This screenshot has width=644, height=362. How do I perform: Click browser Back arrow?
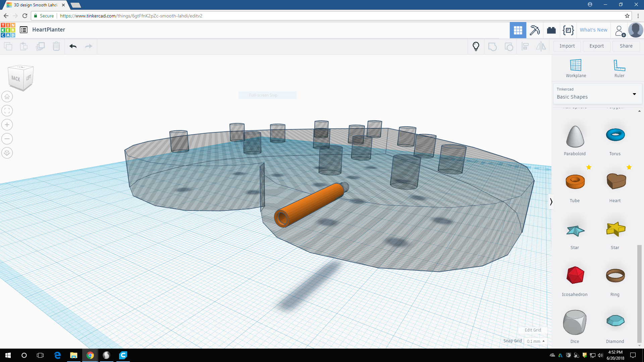coord(6,16)
